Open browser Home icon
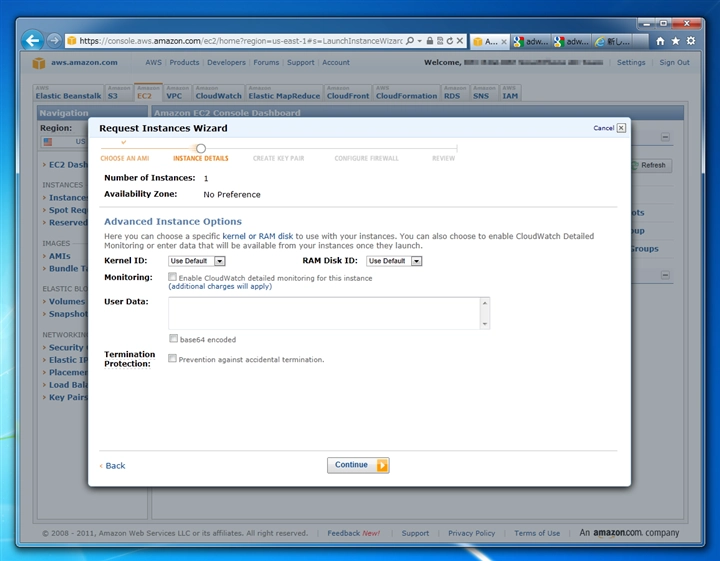The height and width of the screenshot is (561, 720). pyautogui.click(x=660, y=41)
